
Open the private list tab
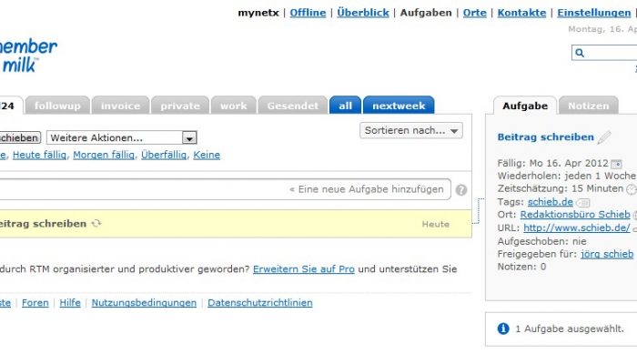(x=180, y=106)
